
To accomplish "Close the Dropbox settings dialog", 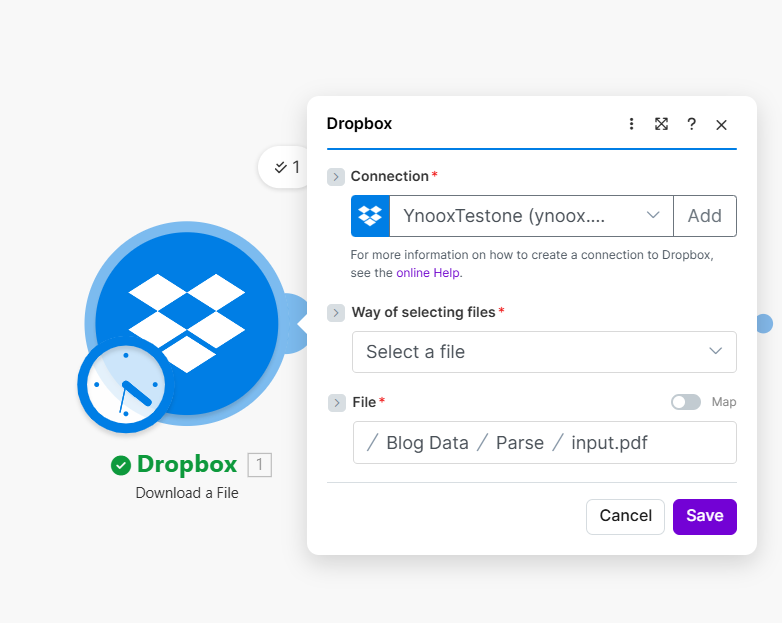I will [721, 124].
